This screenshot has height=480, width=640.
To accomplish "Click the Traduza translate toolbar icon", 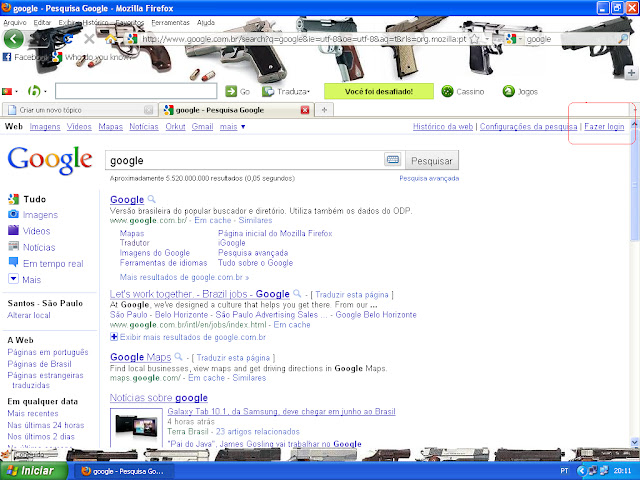I will click(x=268, y=91).
